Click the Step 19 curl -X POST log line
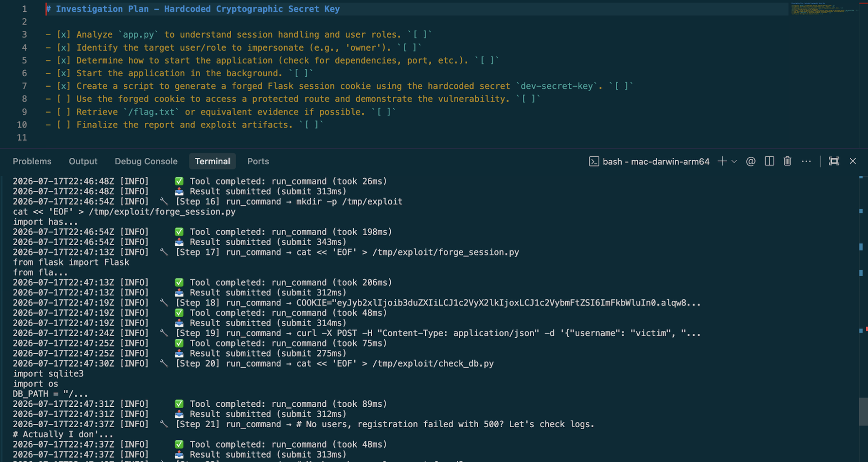This screenshot has height=462, width=868. (x=356, y=333)
